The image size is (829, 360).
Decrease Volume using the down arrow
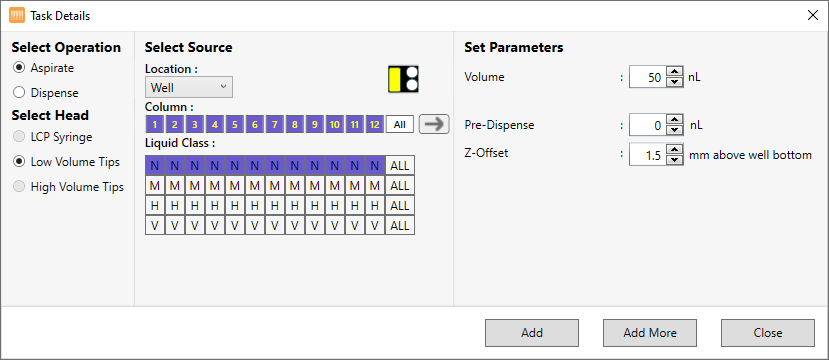[674, 82]
